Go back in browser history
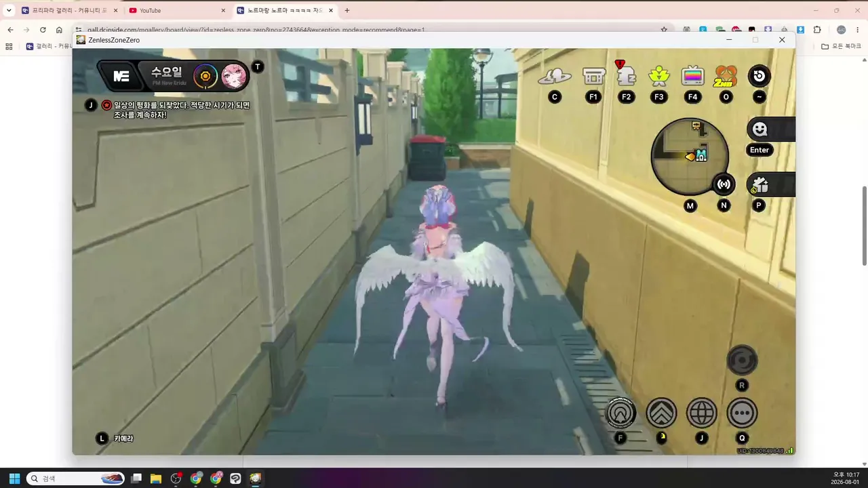The image size is (868, 488). click(10, 30)
